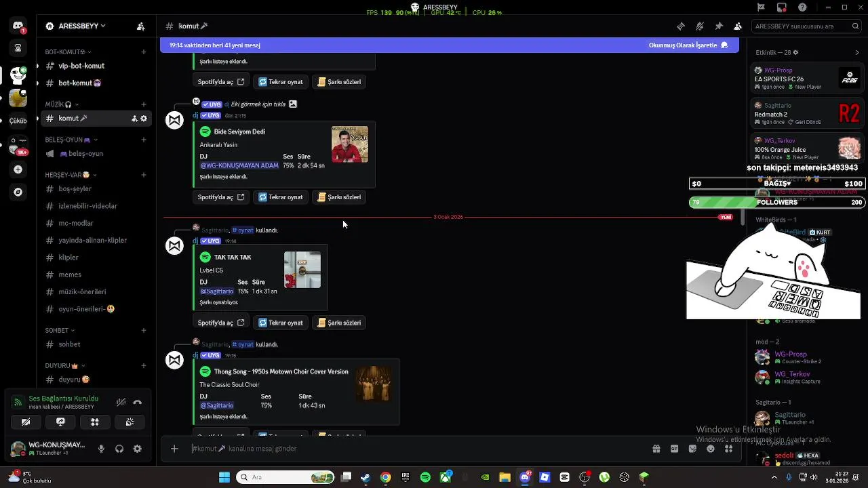
Task: Click @WG-KONUŞMAYAN ADAM mention
Action: tap(239, 165)
